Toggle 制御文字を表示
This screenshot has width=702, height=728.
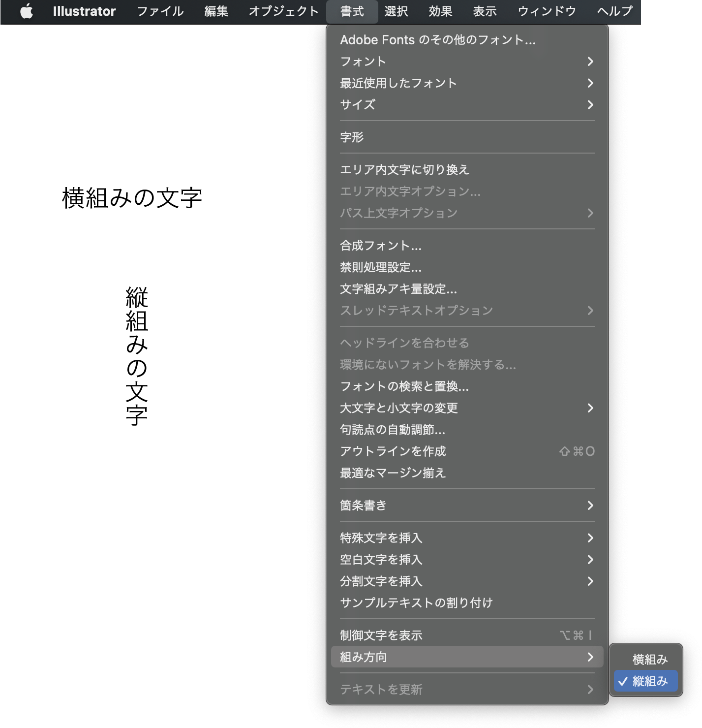[x=381, y=635]
